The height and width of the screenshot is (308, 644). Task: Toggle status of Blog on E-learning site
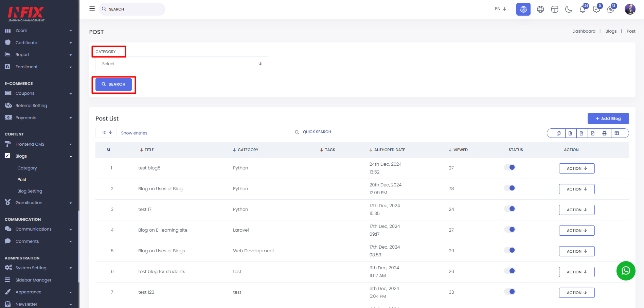pos(509,230)
